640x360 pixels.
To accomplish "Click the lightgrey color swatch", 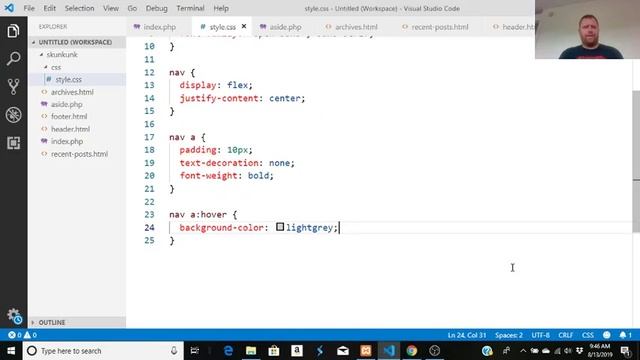I will [x=280, y=227].
